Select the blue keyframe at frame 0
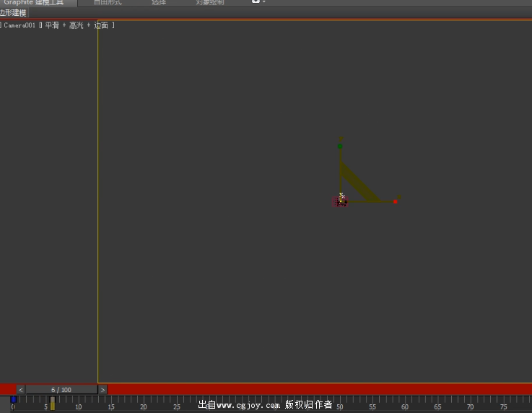Image resolution: width=532 pixels, height=413 pixels. 13,399
